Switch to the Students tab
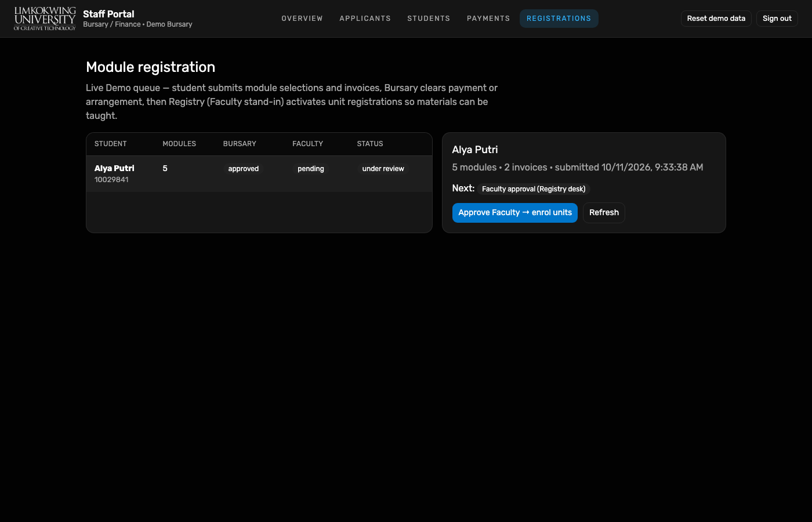 click(429, 19)
